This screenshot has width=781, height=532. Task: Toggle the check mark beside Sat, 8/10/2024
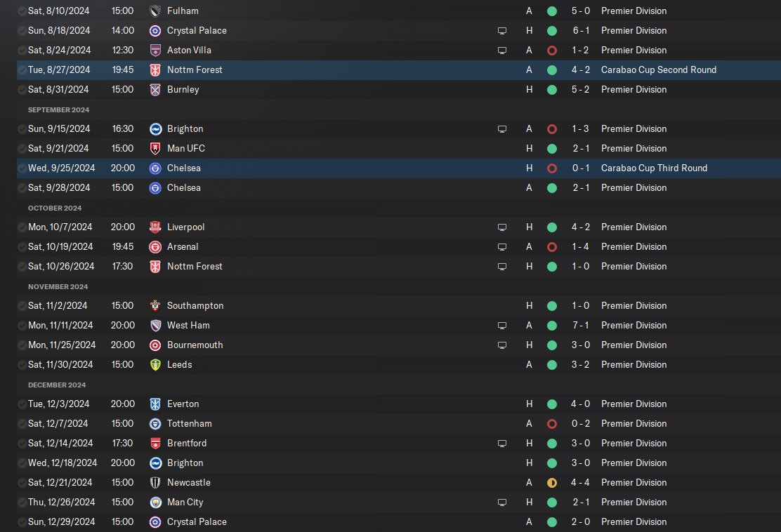22,11
